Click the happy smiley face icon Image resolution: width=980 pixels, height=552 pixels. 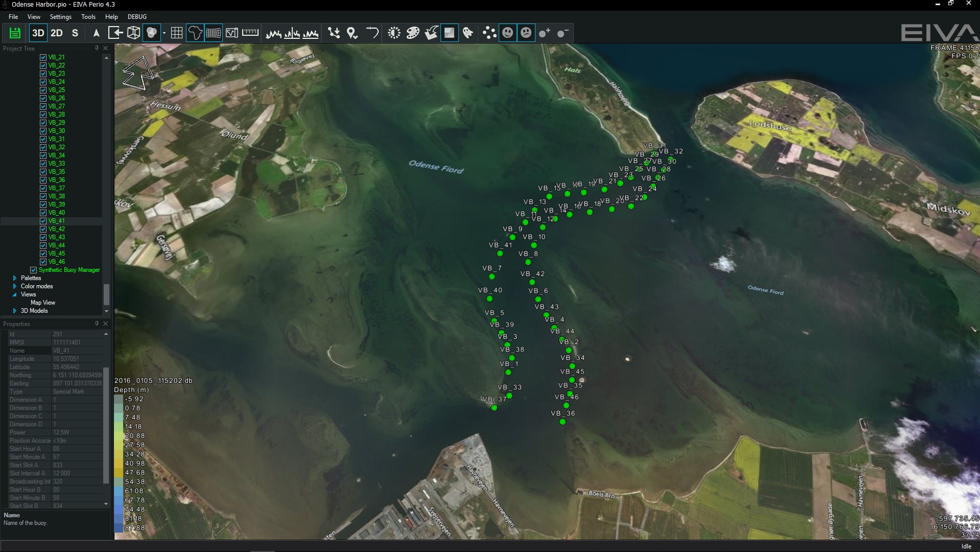507,33
